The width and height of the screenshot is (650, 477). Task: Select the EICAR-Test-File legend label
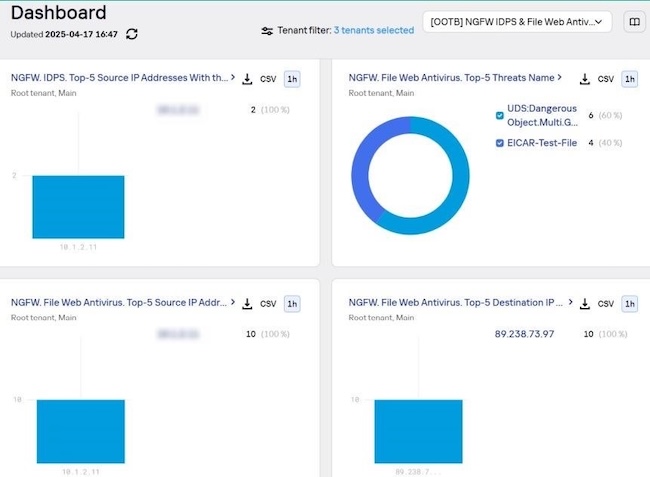tap(542, 143)
